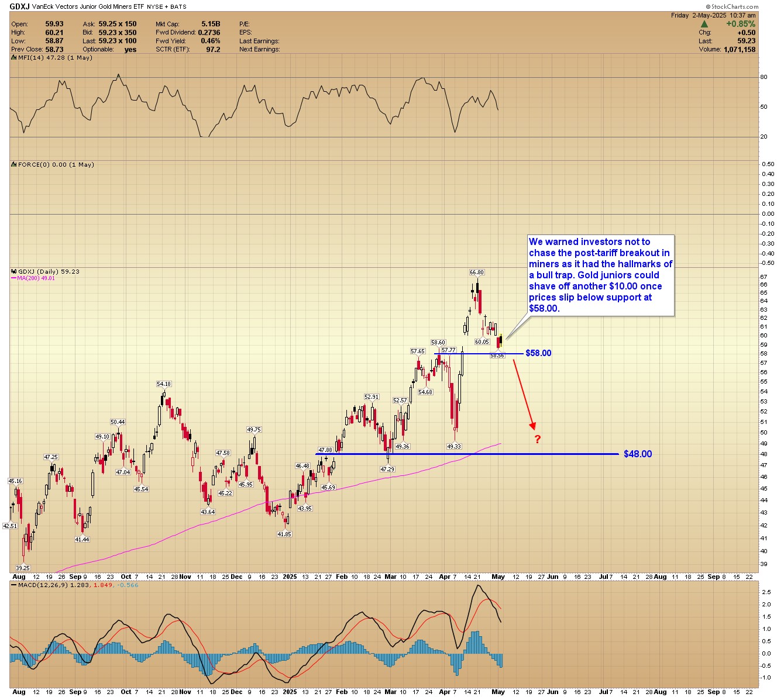This screenshot has width=784, height=697.
Task: Click the GDXJ ticker symbol in the header
Action: (19, 6)
